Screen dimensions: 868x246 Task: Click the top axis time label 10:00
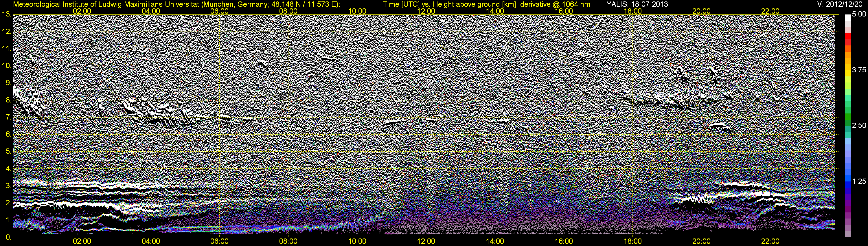[x=357, y=11]
